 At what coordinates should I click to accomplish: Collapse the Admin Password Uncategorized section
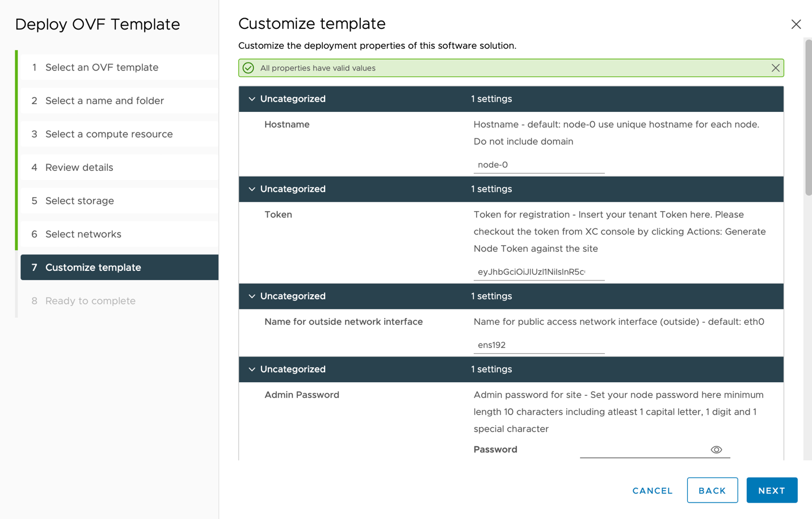(x=251, y=369)
